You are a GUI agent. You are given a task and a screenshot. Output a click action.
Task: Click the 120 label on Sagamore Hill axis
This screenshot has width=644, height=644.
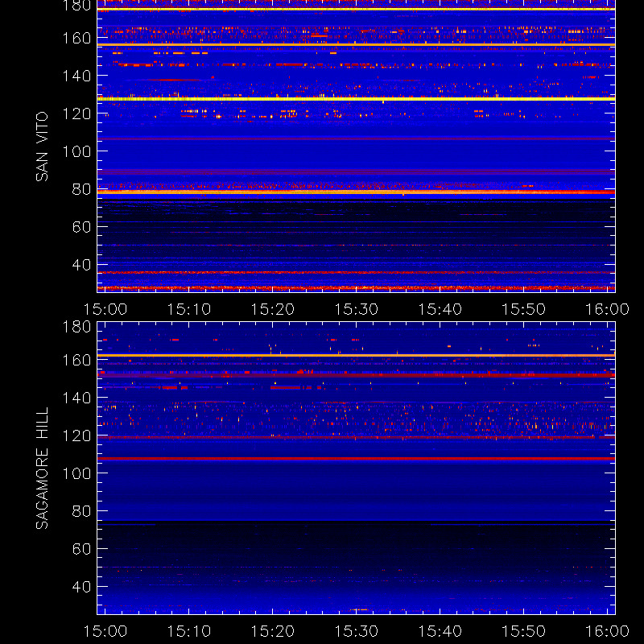[76, 436]
